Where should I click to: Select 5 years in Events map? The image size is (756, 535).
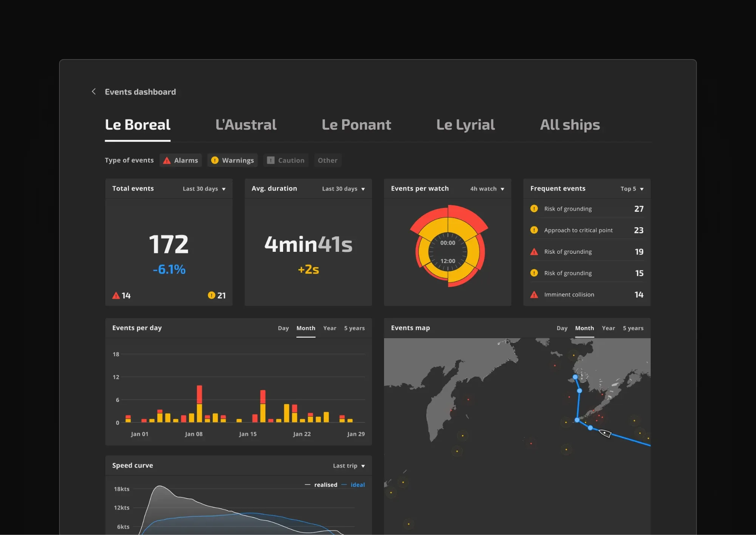(633, 328)
